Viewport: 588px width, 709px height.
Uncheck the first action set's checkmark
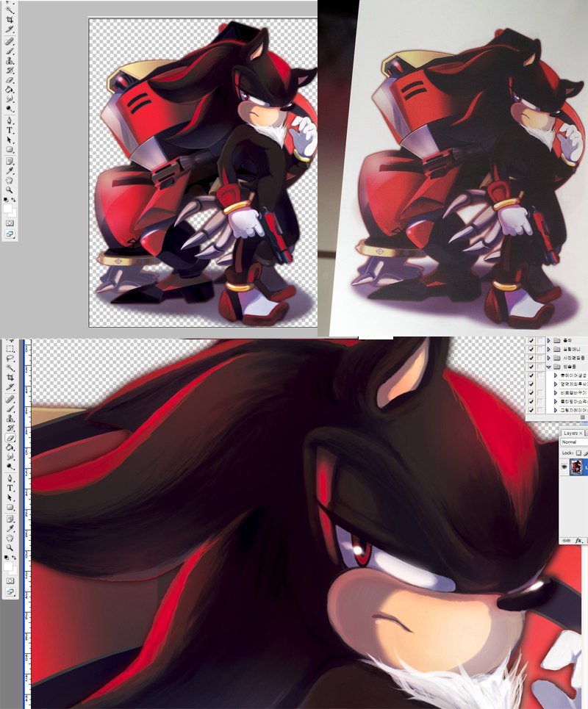point(531,340)
